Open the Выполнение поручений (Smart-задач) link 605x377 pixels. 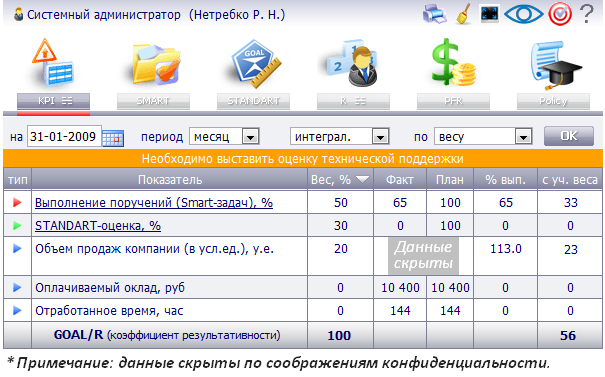[x=154, y=203]
